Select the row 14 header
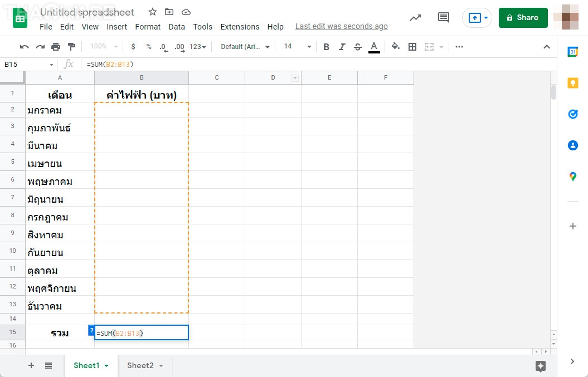588x377 pixels. [12, 319]
